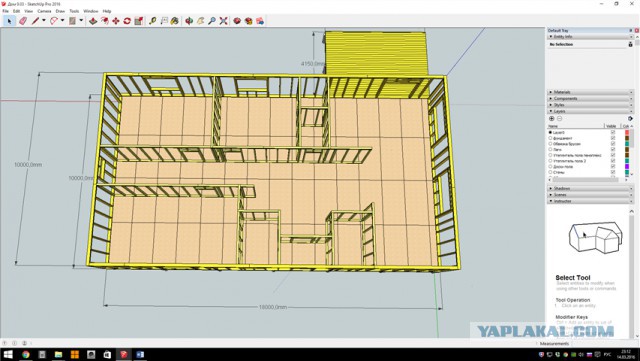This screenshot has height=361, width=640.
Task: Open the Tools menu
Action: coord(74,11)
